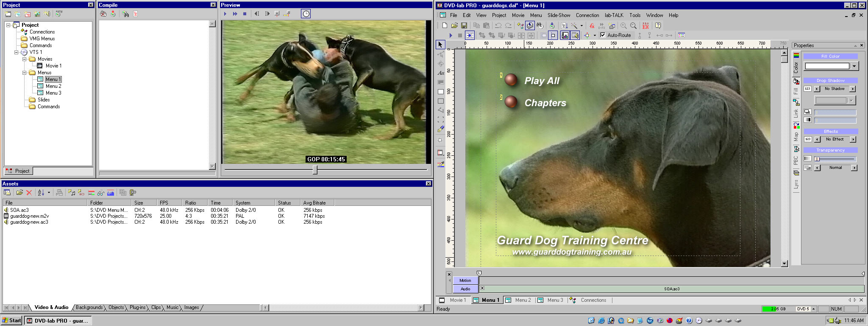868x326 pixels.
Task: Click the compile log page icon
Action: click(x=136, y=14)
